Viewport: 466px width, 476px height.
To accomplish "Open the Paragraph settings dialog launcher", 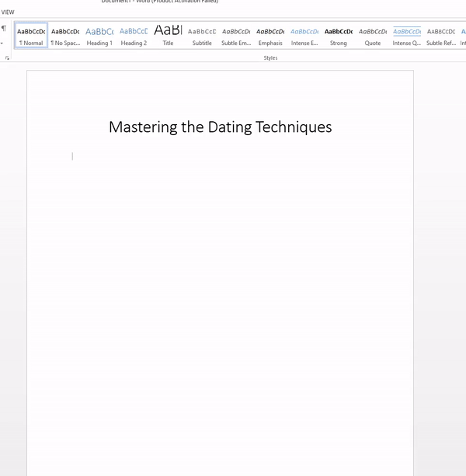I will [x=7, y=57].
